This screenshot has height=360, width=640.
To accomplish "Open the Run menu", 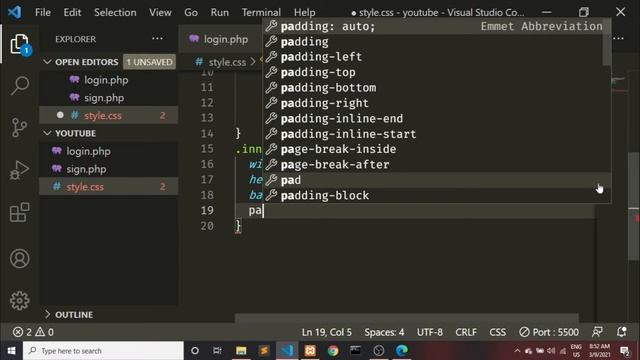I will (220, 12).
